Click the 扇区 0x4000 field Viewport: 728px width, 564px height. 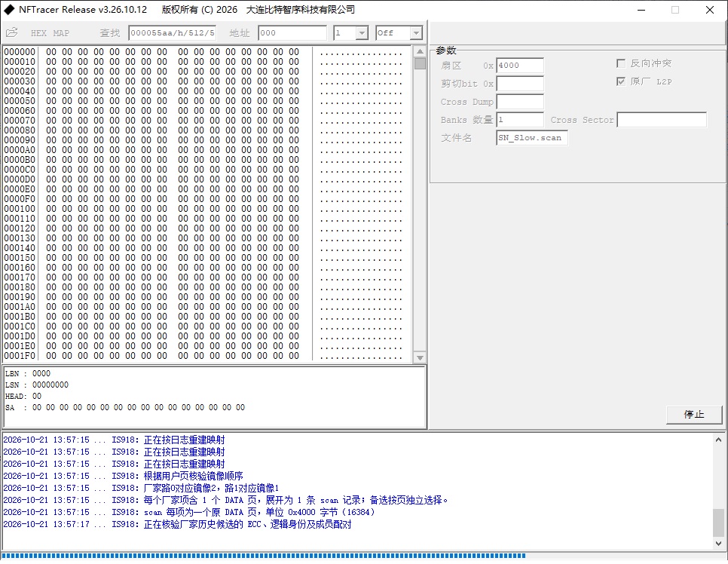pyautogui.click(x=519, y=66)
